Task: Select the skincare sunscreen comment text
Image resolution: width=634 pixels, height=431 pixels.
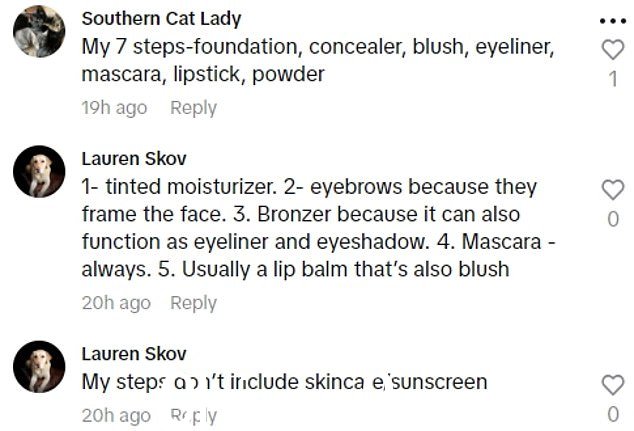Action: 284,382
